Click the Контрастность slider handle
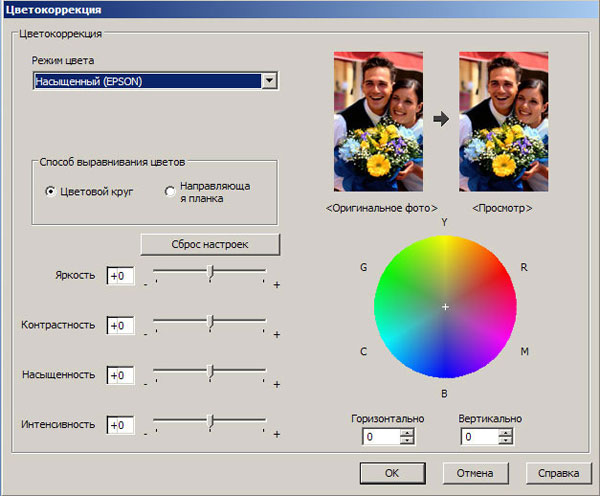 [x=210, y=322]
